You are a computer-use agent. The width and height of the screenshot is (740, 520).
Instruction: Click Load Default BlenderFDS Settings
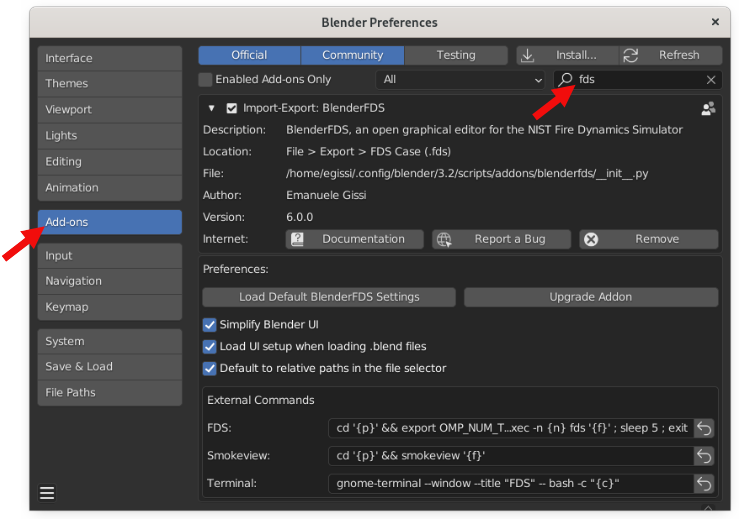click(x=329, y=297)
